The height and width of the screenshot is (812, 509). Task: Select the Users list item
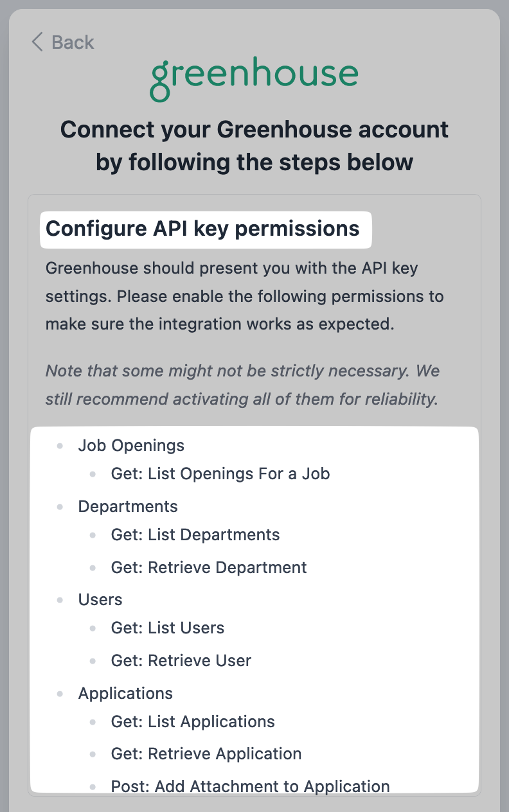[100, 599]
